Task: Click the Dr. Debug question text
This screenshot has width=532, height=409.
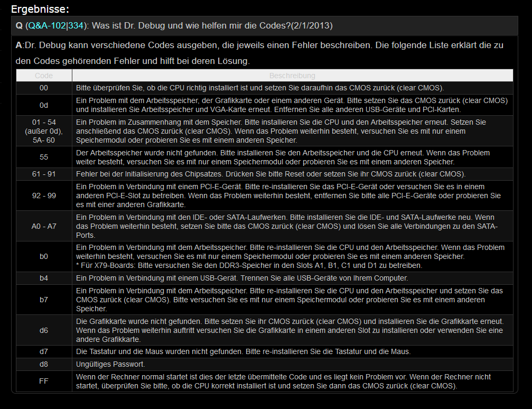Action: tap(212, 25)
